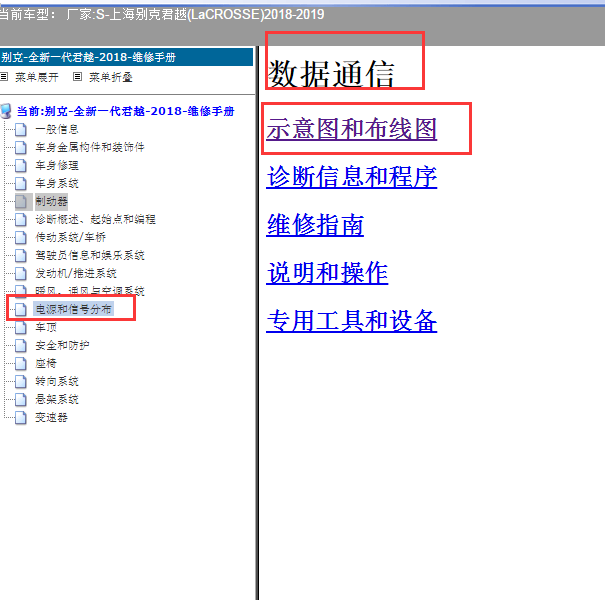Open the 示意图和布线图 link

click(352, 129)
